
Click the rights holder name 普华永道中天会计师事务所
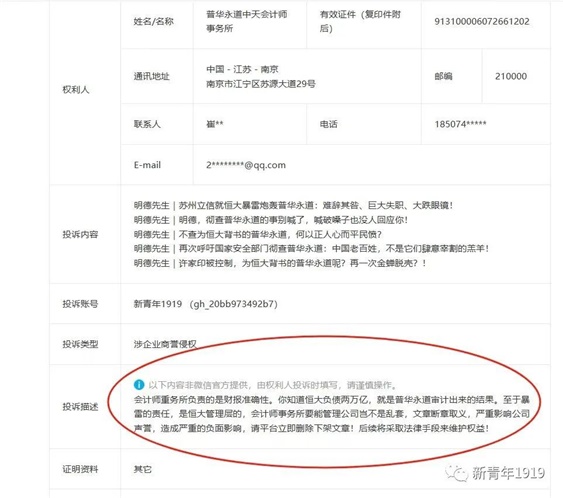[x=247, y=21]
